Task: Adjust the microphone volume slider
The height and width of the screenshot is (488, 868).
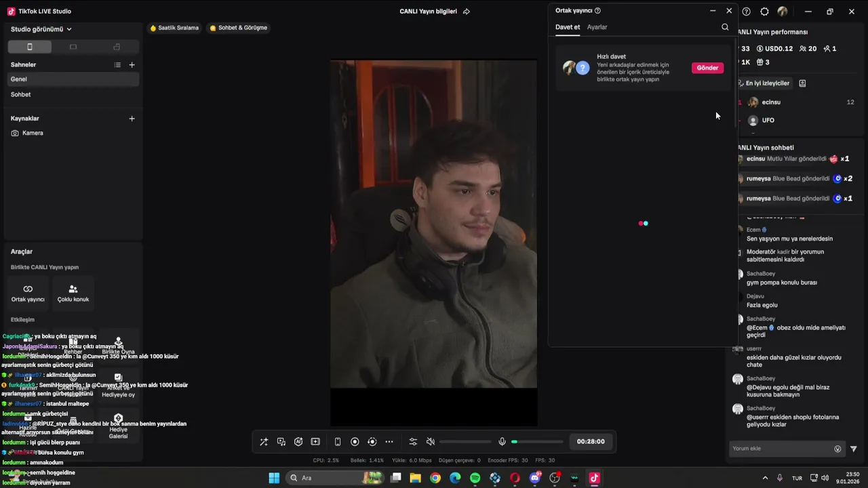Action: point(537,442)
